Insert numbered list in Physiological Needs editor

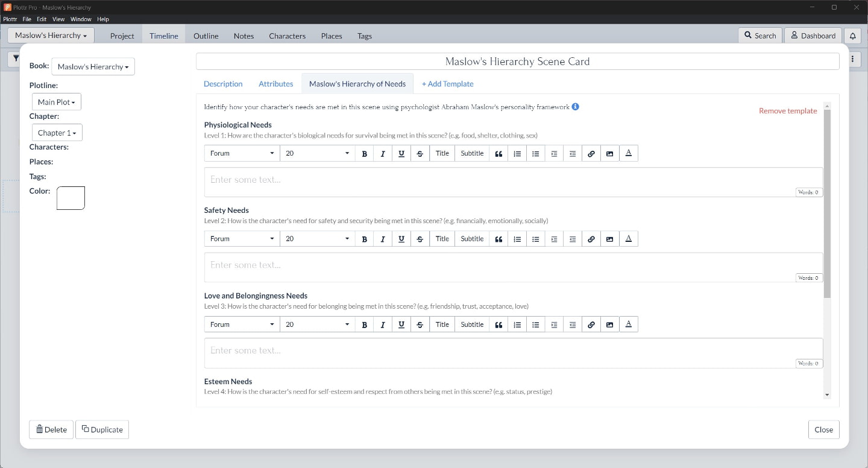coord(517,153)
